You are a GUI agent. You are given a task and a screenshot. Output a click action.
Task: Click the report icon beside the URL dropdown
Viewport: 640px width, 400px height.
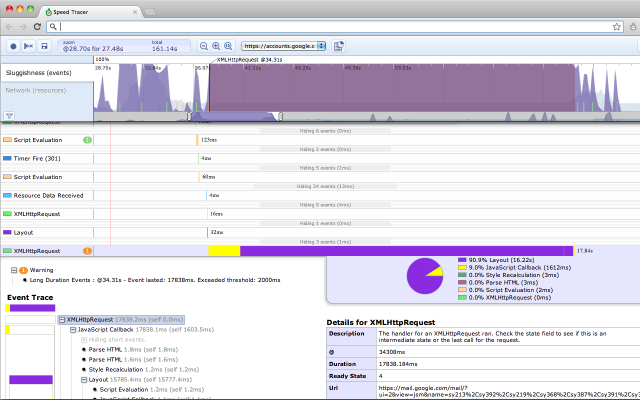338,46
